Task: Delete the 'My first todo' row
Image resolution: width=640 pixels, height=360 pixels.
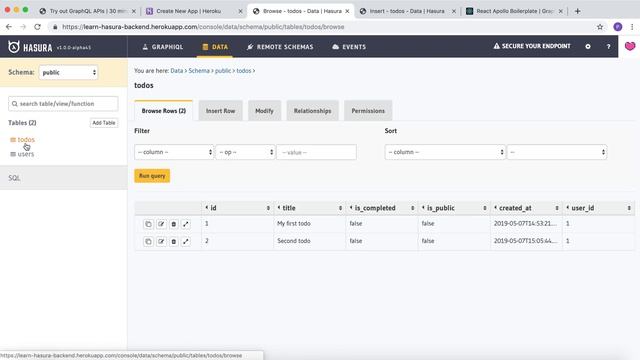Action: click(173, 224)
